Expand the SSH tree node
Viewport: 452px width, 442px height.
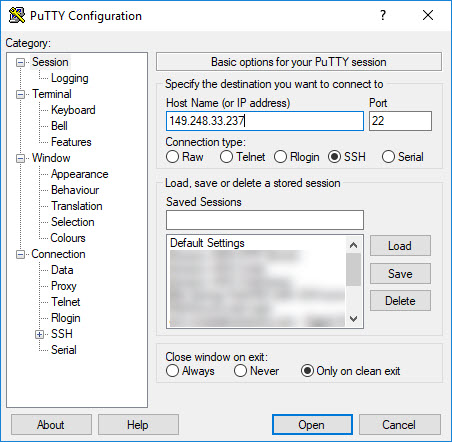pyautogui.click(x=39, y=334)
